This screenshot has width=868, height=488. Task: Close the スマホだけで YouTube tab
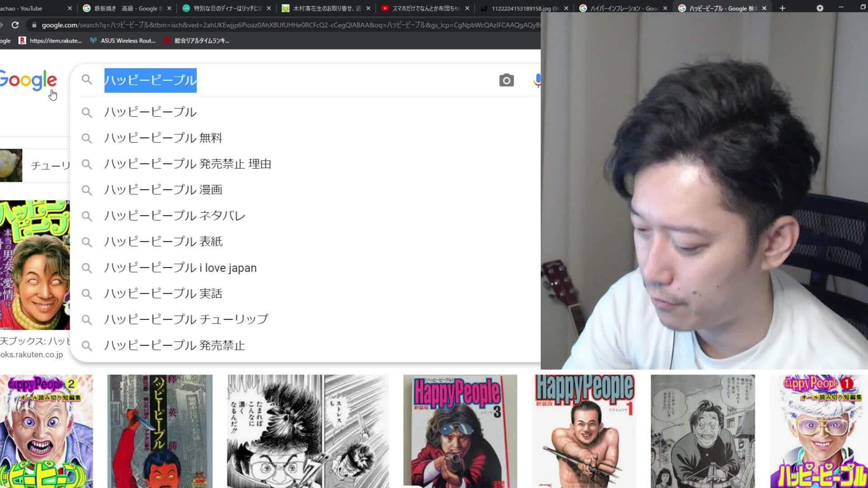point(467,8)
